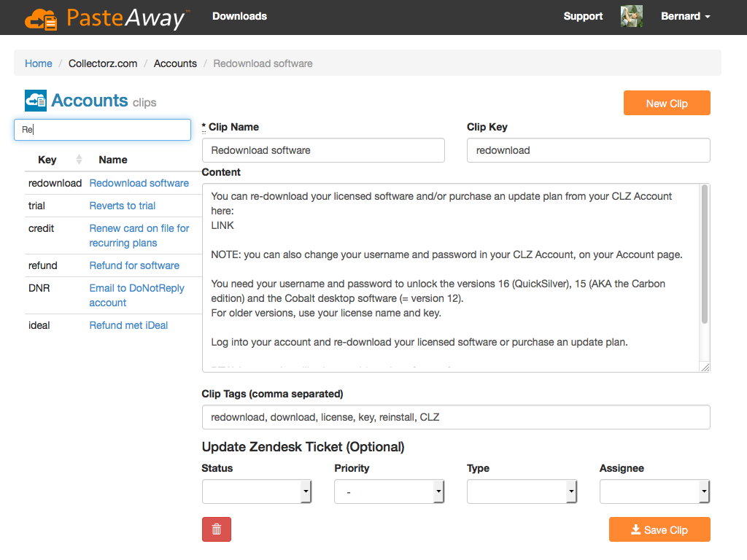Open Downloads in the top navigation
Screen dimensions: 747x560
tap(239, 17)
